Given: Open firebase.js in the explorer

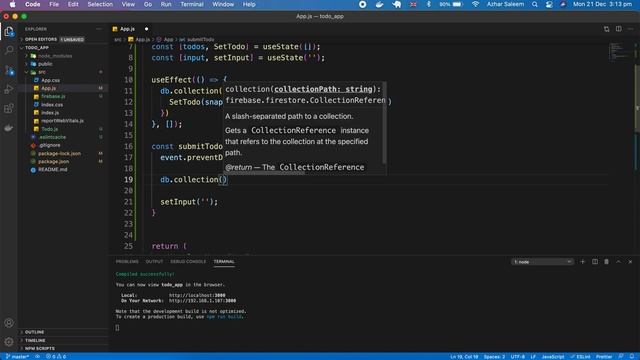Looking at the screenshot, I should (x=53, y=96).
